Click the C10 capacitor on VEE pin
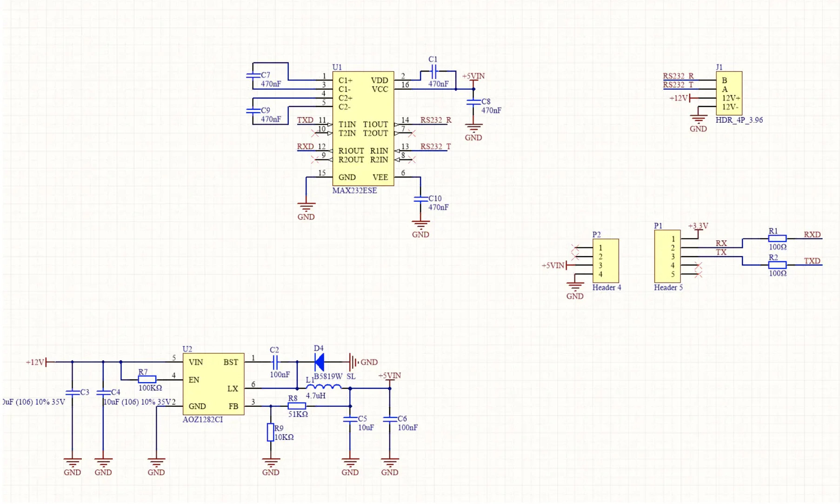 pos(420,199)
